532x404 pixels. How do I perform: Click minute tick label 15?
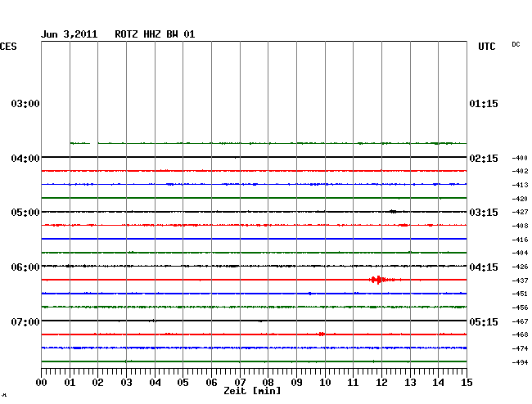[x=467, y=383]
